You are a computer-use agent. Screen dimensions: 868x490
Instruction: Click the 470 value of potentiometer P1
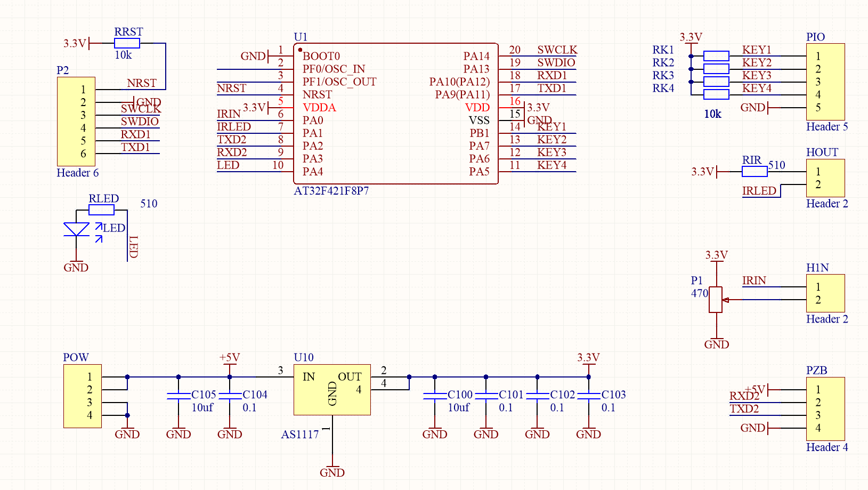point(700,293)
